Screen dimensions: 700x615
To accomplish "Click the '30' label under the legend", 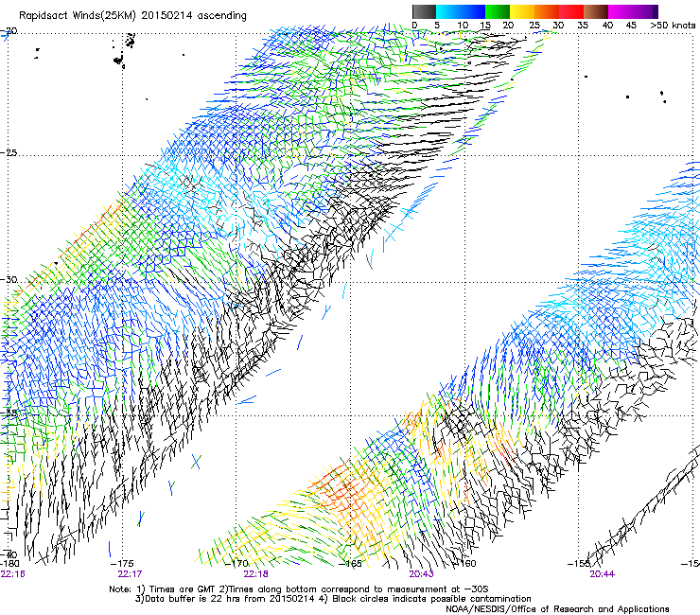I will 558,25.
